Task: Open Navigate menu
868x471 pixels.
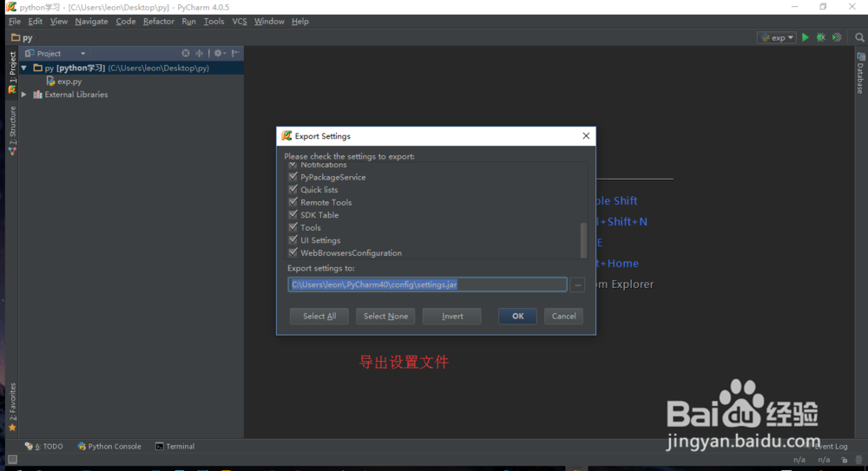Action: pyautogui.click(x=91, y=21)
